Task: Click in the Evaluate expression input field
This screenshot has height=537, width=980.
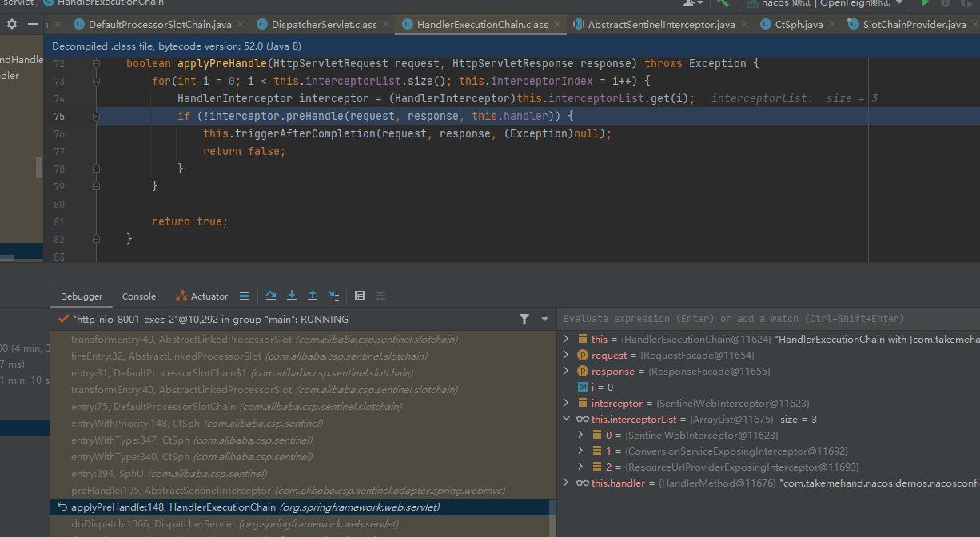Action: (x=767, y=318)
